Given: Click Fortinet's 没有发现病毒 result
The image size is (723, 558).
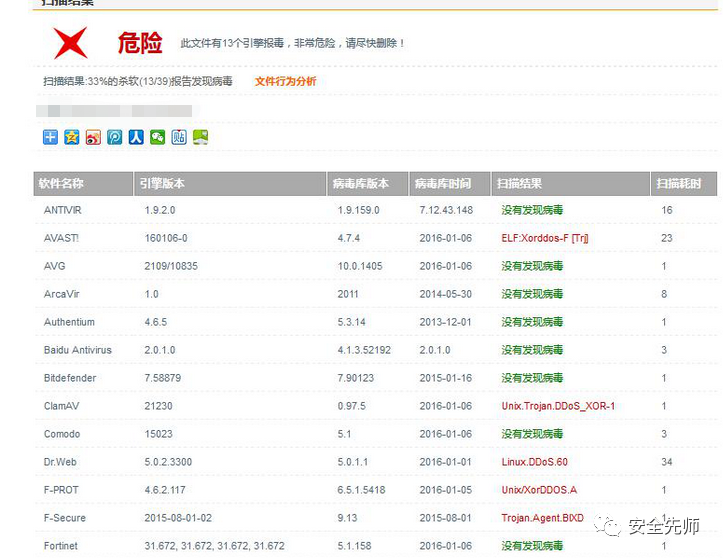Looking at the screenshot, I should pyautogui.click(x=532, y=546).
